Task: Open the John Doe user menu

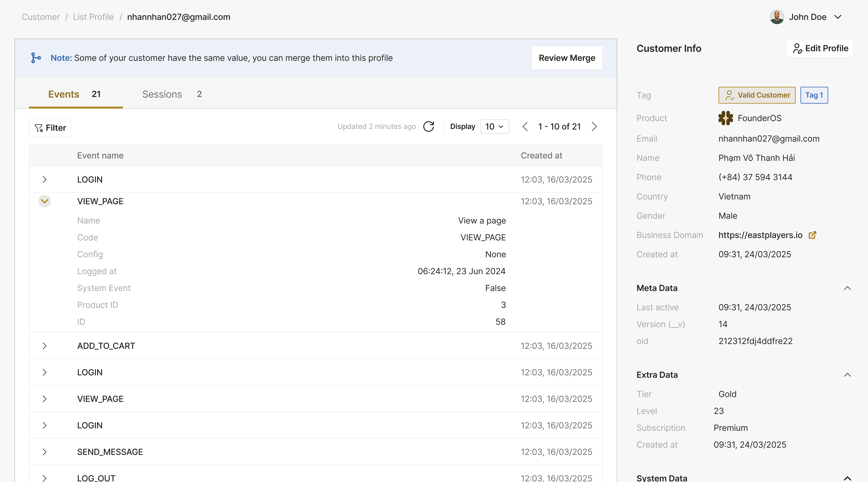Action: (x=838, y=17)
